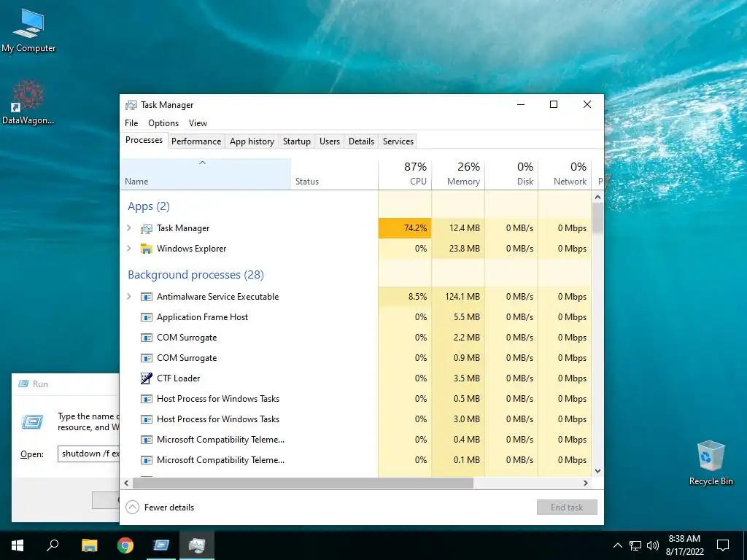Click the Open field in Run dialog
Screen dimensions: 747x560
tap(88, 454)
